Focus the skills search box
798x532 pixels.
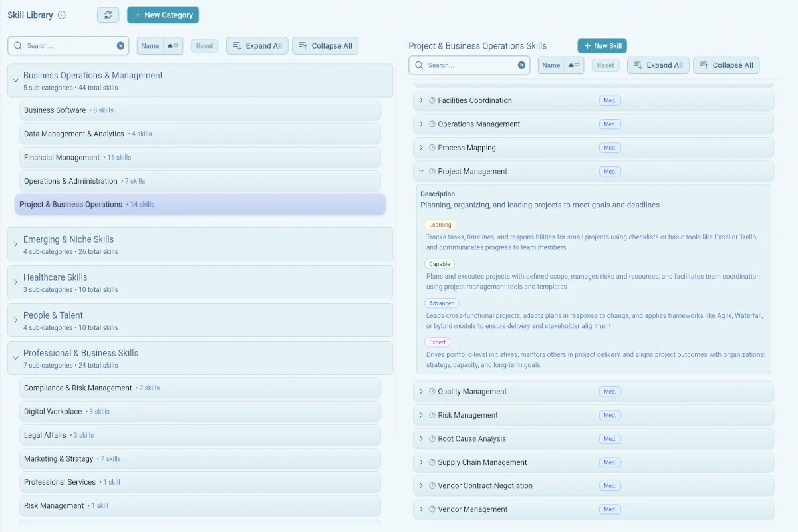(x=469, y=65)
